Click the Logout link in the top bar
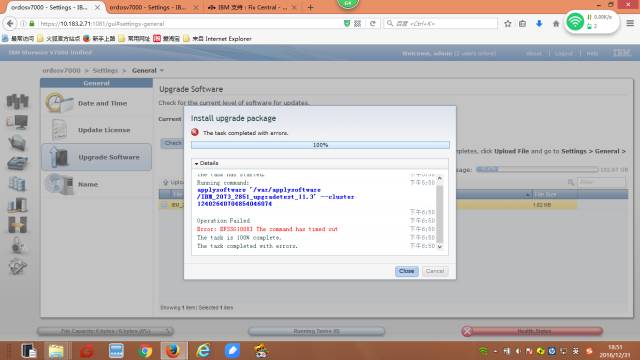This screenshot has height=360, width=640. (563, 53)
